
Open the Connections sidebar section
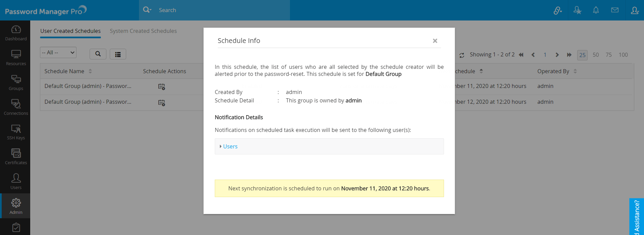click(16, 107)
